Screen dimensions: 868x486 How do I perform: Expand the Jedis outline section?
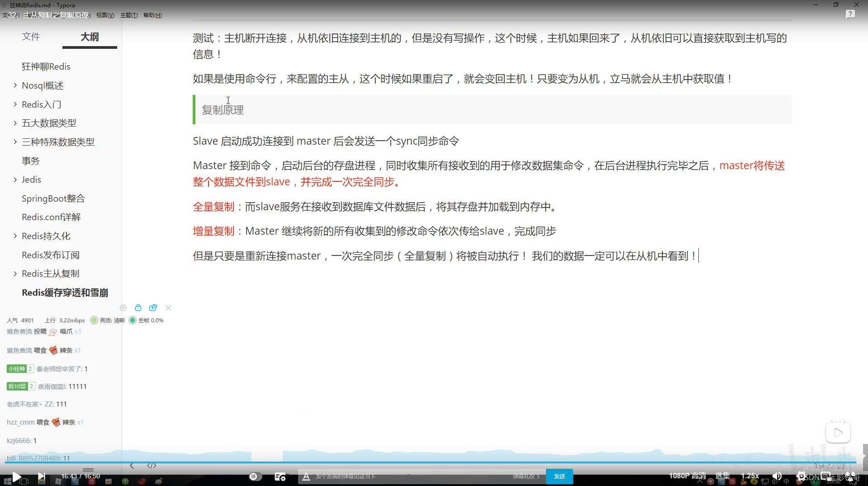point(15,179)
